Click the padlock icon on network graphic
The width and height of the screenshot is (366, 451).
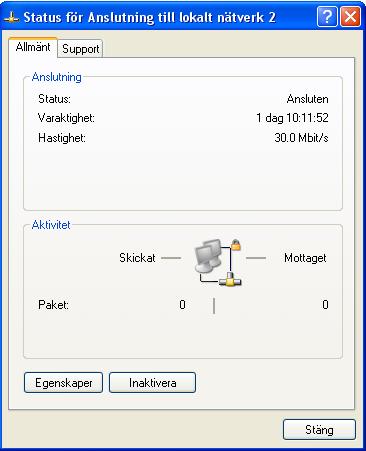click(x=236, y=245)
